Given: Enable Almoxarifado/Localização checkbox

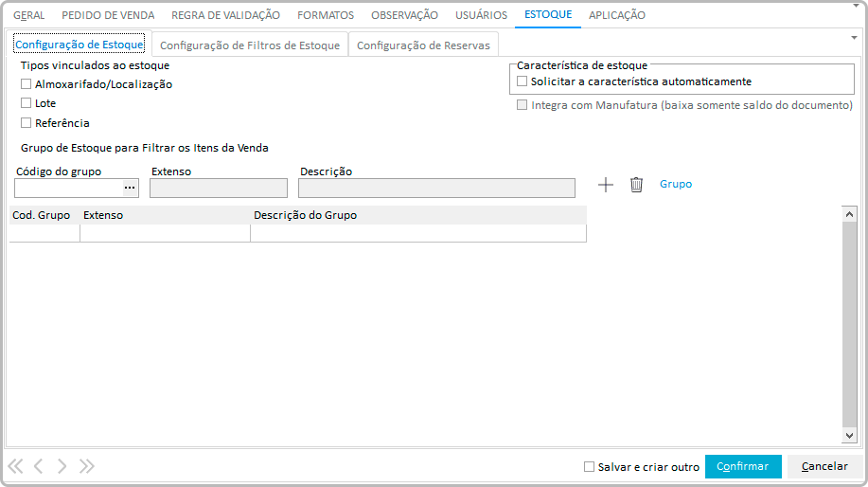Looking at the screenshot, I should (x=26, y=84).
